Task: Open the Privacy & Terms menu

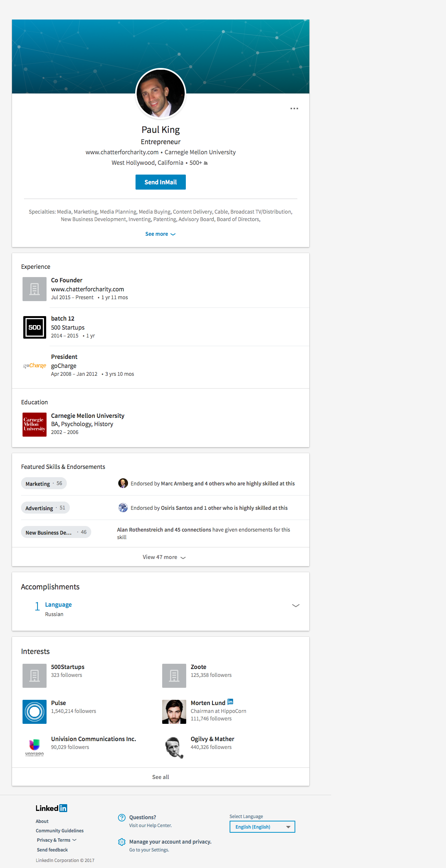Action: point(56,840)
